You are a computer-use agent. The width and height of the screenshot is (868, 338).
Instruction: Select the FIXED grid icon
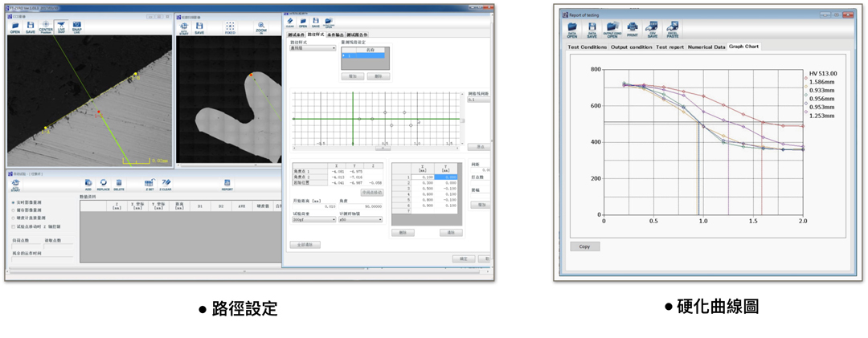pos(230,27)
